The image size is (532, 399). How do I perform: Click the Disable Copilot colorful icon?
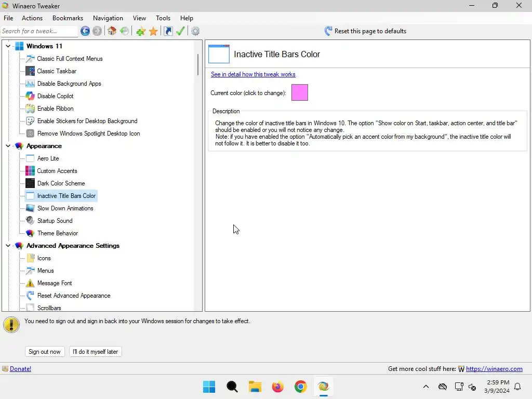coord(30,96)
